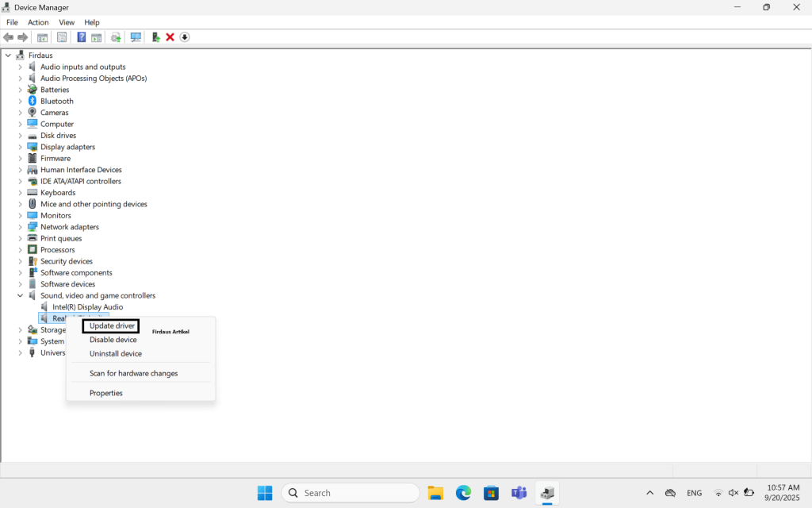
Task: Select Mice and other pointing devices
Action: tap(94, 204)
